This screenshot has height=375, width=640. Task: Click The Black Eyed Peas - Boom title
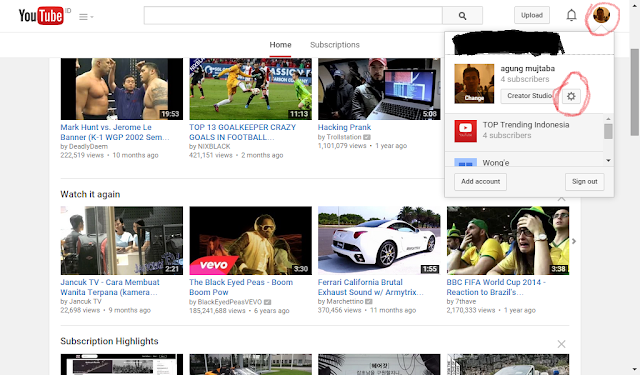pos(241,287)
